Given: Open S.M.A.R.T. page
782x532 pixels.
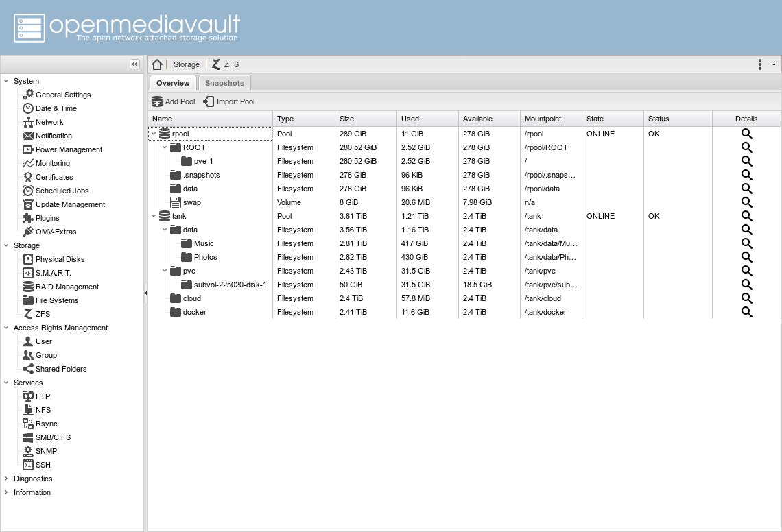Looking at the screenshot, I should [x=53, y=273].
